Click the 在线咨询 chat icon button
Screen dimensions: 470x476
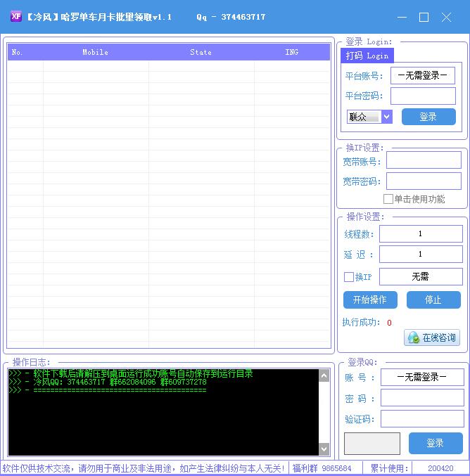tap(432, 337)
